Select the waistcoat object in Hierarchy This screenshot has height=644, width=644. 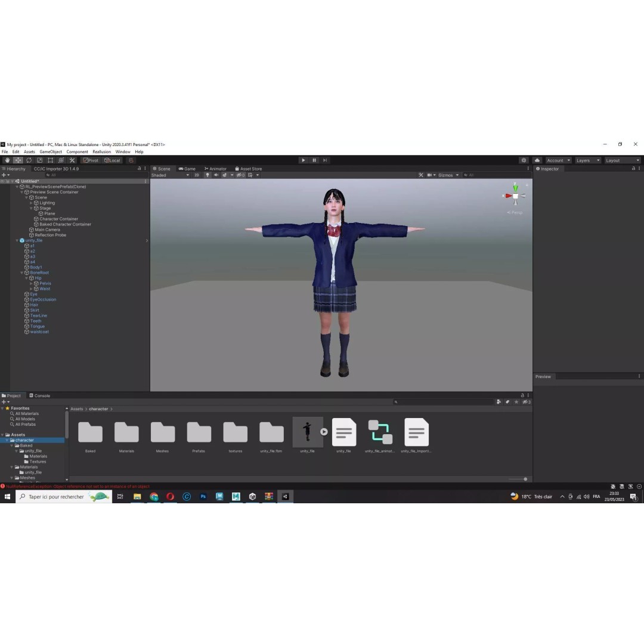click(39, 332)
